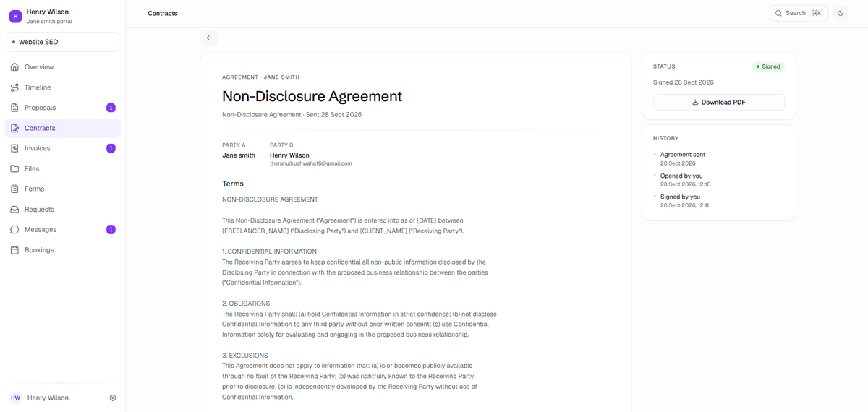
Task: Open the Search box in the header
Action: pos(799,13)
